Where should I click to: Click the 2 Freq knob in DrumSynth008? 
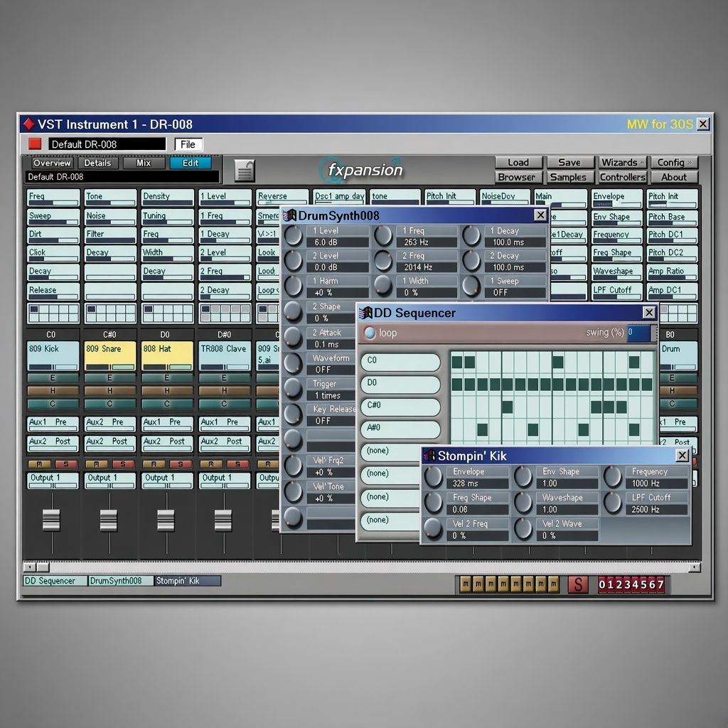[x=383, y=260]
